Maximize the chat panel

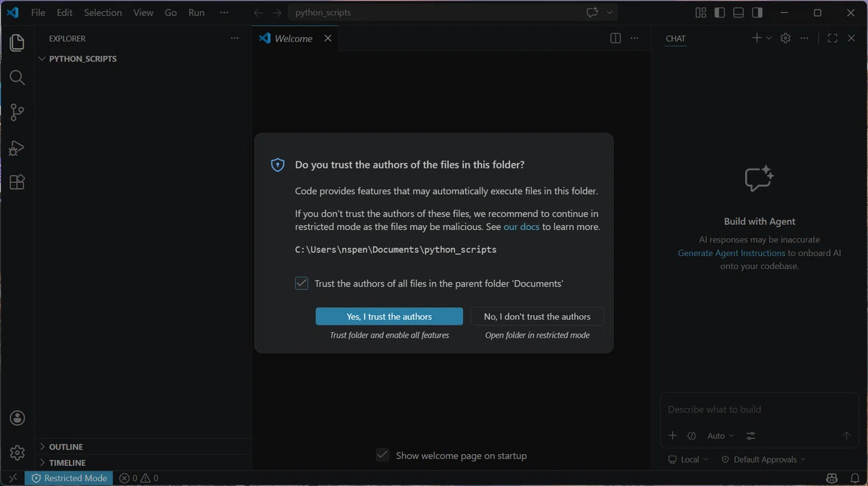coord(833,38)
